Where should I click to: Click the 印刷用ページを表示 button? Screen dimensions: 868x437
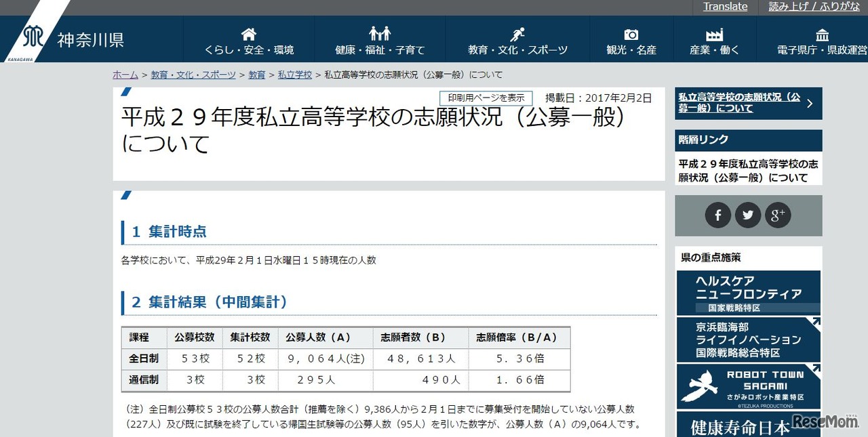tap(486, 98)
